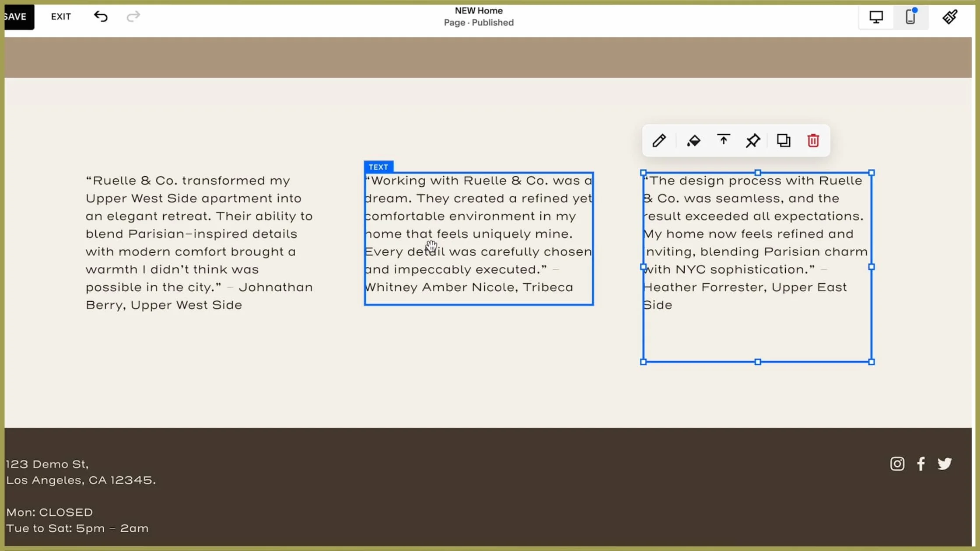Screen dimensions: 980x551
Task: Switch to mobile view
Action: 910,17
